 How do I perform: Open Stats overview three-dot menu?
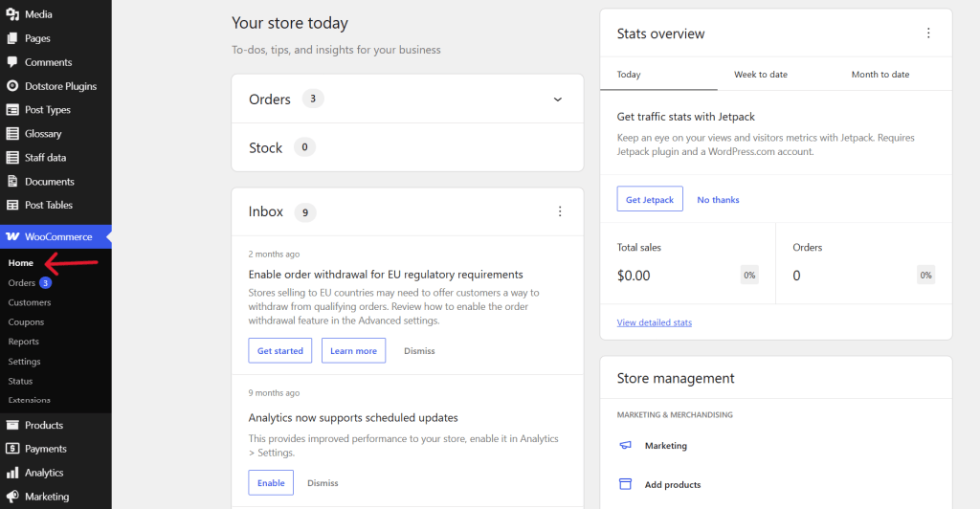928,33
